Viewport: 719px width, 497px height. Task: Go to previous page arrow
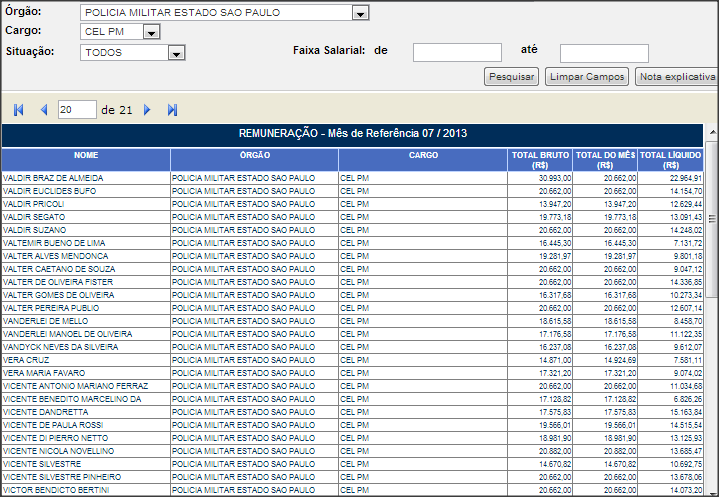coord(43,110)
